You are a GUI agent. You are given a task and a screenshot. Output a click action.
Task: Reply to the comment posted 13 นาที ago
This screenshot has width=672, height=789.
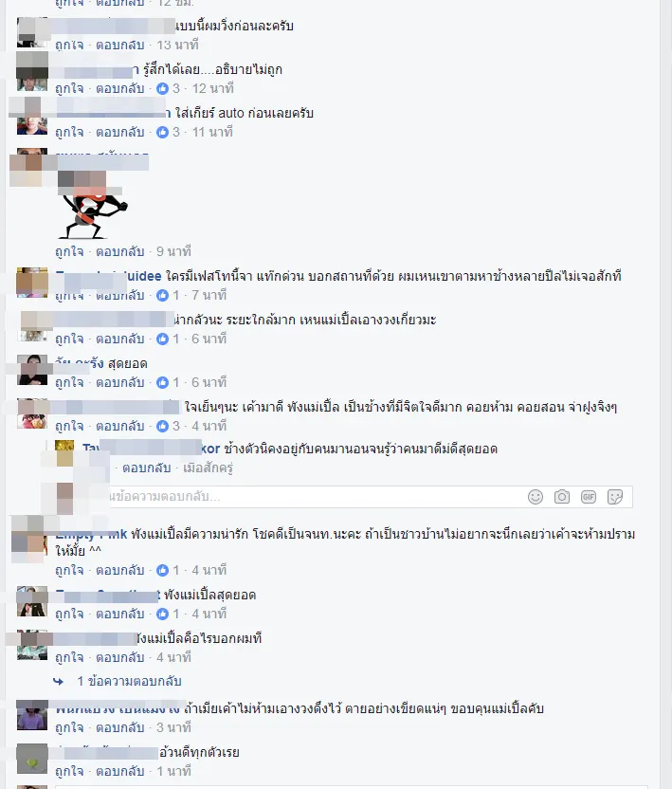pos(120,46)
